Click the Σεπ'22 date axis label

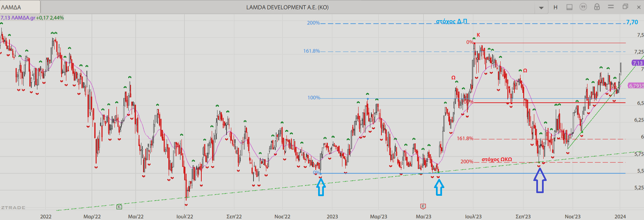point(234,216)
